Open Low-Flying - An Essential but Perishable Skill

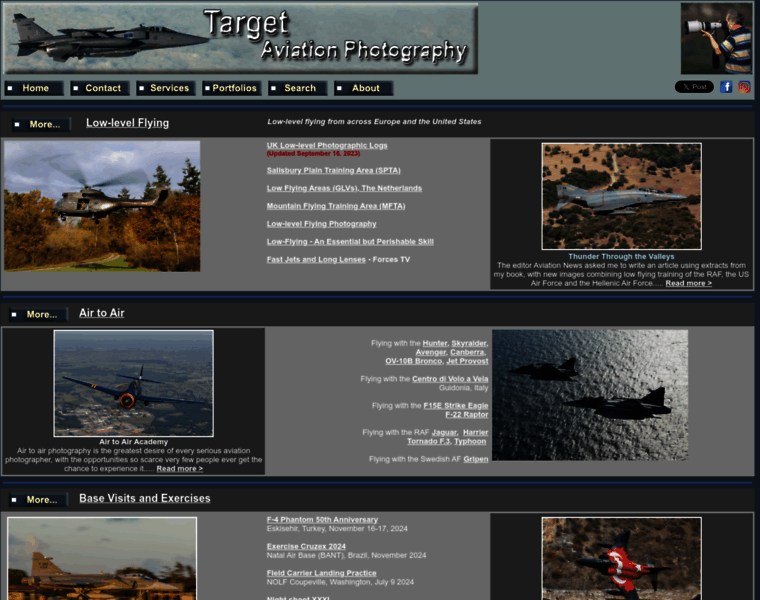click(x=350, y=242)
